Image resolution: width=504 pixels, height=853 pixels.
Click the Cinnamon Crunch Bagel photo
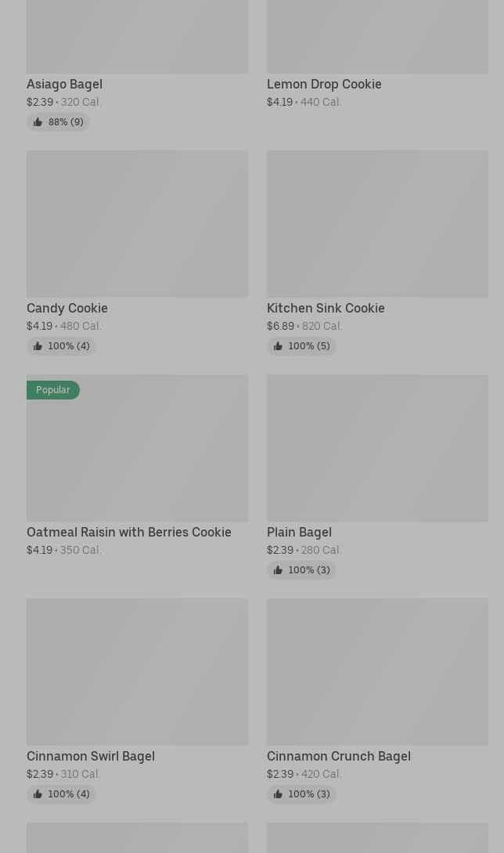pyautogui.click(x=377, y=671)
